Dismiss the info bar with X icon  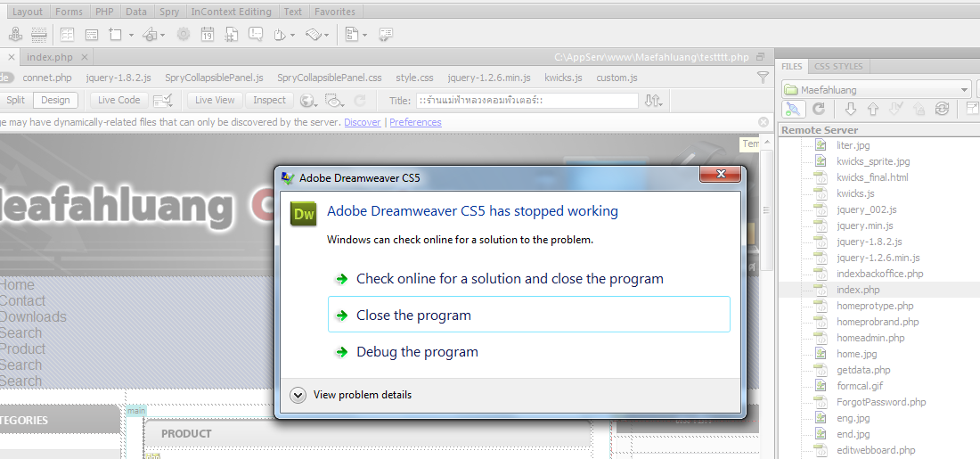[x=764, y=122]
